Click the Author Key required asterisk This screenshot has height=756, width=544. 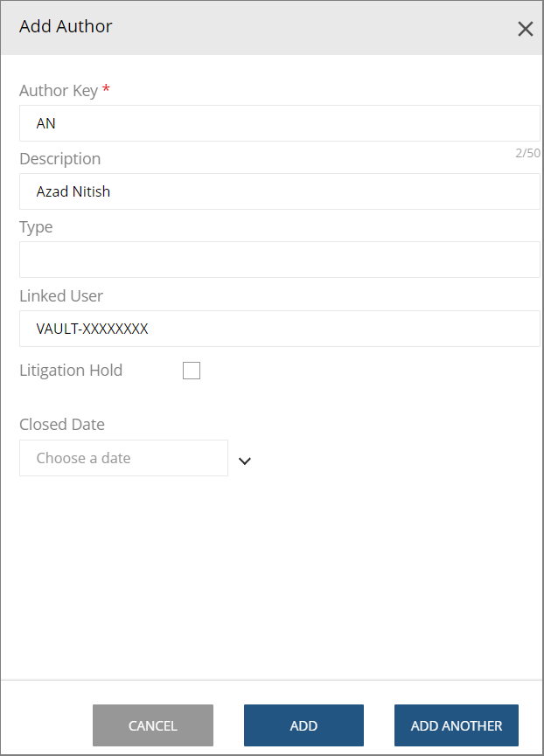(104, 88)
